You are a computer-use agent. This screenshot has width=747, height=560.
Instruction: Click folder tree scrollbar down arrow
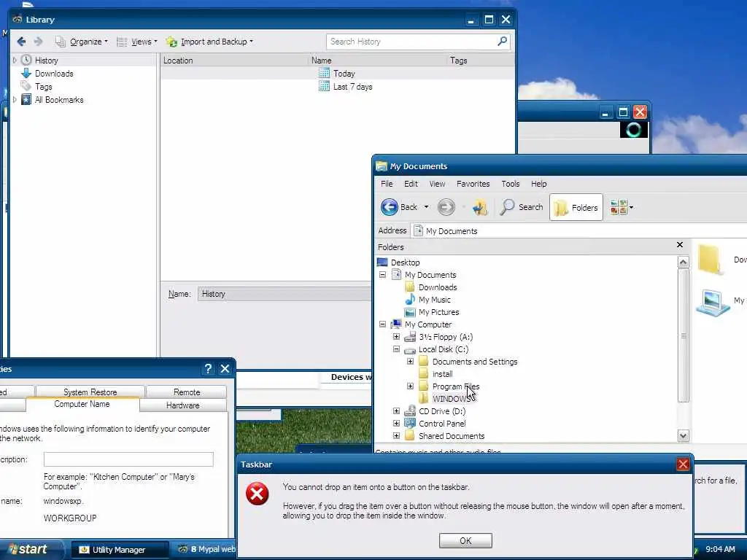pyautogui.click(x=683, y=436)
